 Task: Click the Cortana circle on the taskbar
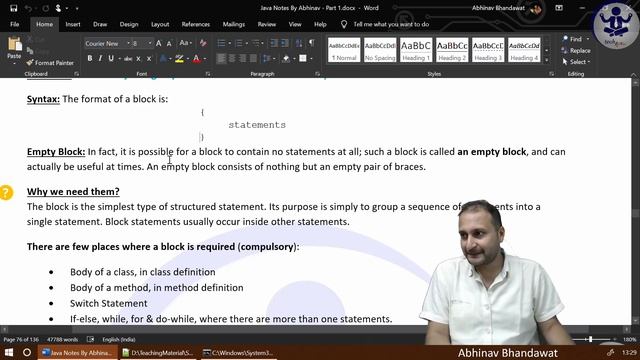(x=27, y=352)
